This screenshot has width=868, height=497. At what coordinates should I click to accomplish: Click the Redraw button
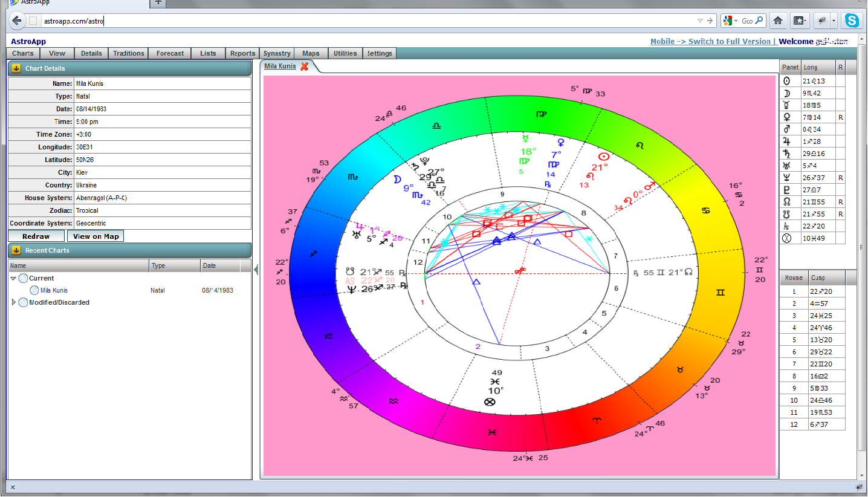tap(36, 236)
